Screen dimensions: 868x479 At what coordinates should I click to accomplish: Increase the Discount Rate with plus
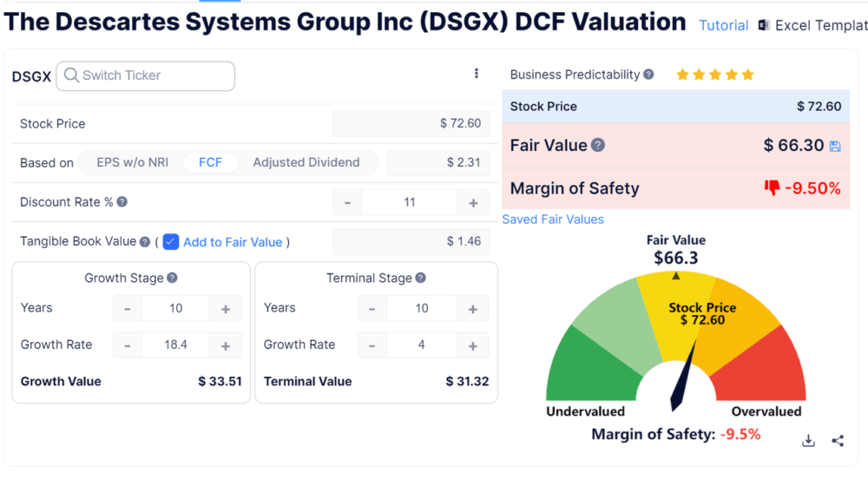tap(473, 202)
